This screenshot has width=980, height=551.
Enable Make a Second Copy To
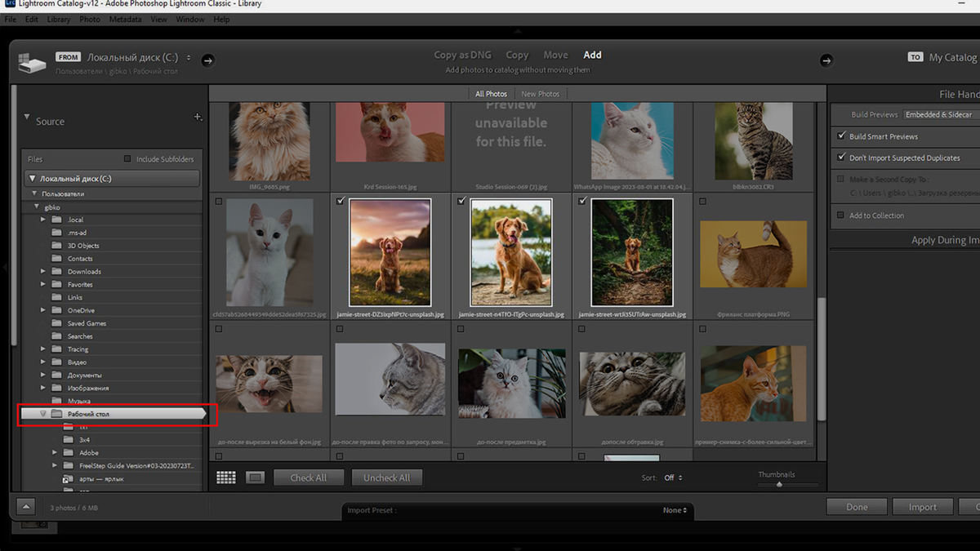coord(841,179)
